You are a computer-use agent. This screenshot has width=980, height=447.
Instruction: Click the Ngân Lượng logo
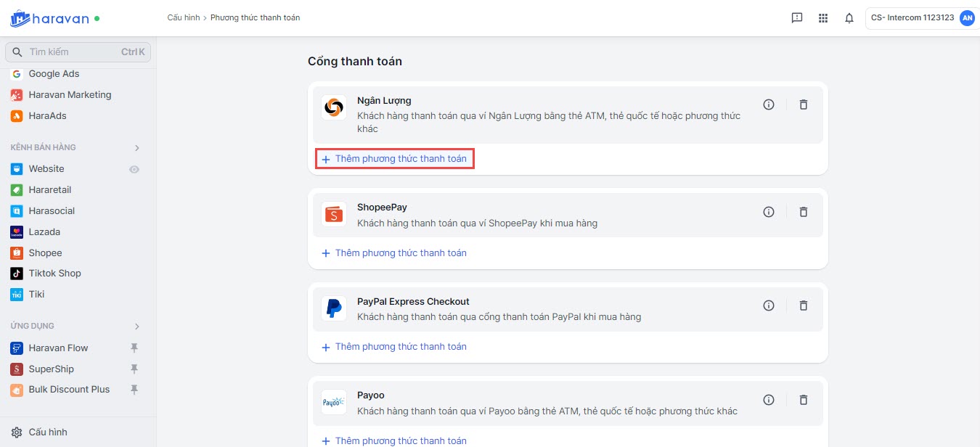(334, 108)
